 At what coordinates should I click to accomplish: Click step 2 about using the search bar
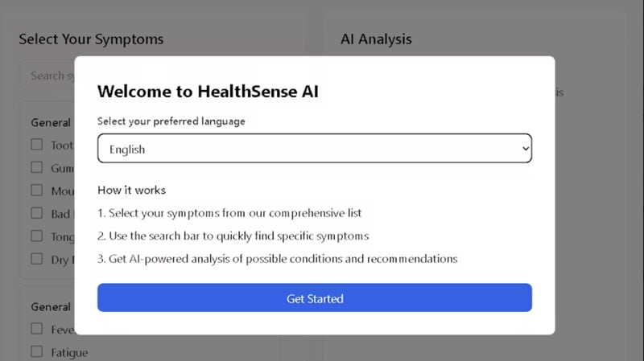[x=233, y=236]
